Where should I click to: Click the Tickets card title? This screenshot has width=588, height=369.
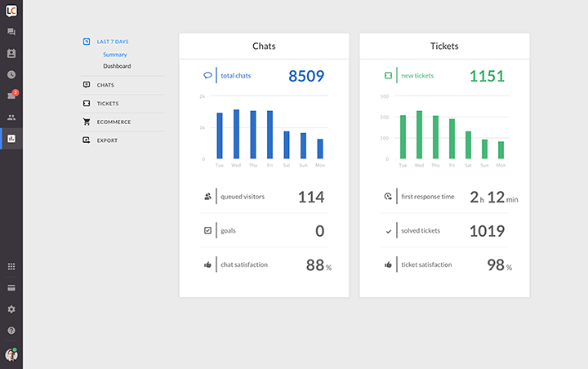point(444,46)
